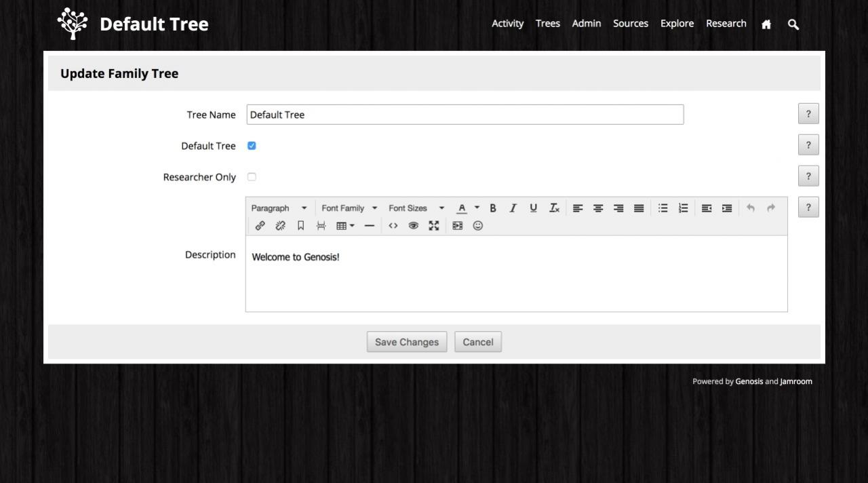The image size is (868, 483).
Task: Select the bullet list icon
Action: 663,208
